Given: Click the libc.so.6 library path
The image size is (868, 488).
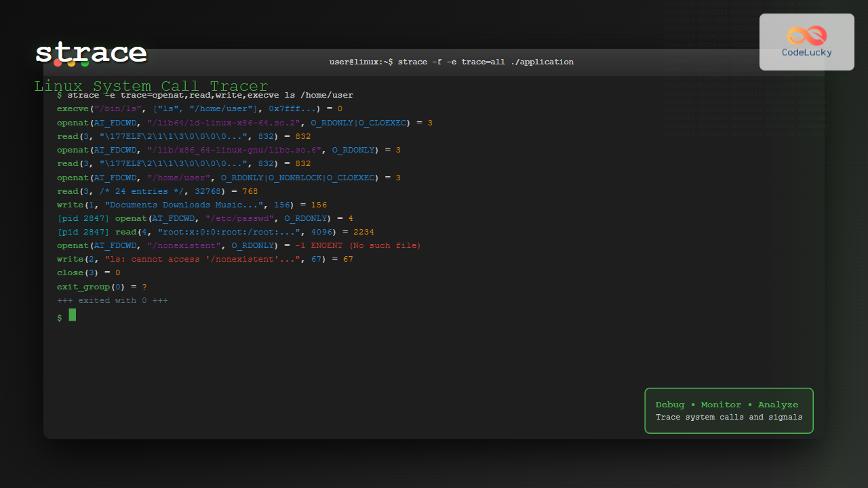Looking at the screenshot, I should point(234,150).
